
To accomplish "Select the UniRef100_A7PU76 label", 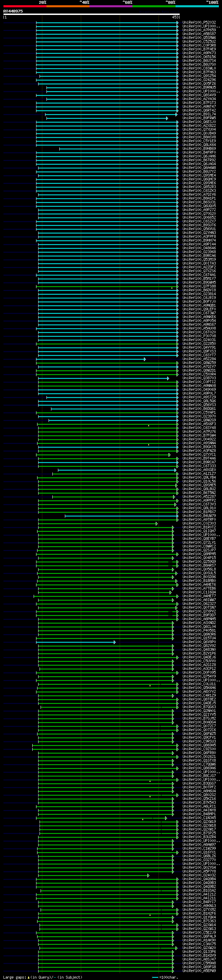I will click(x=199, y=432).
